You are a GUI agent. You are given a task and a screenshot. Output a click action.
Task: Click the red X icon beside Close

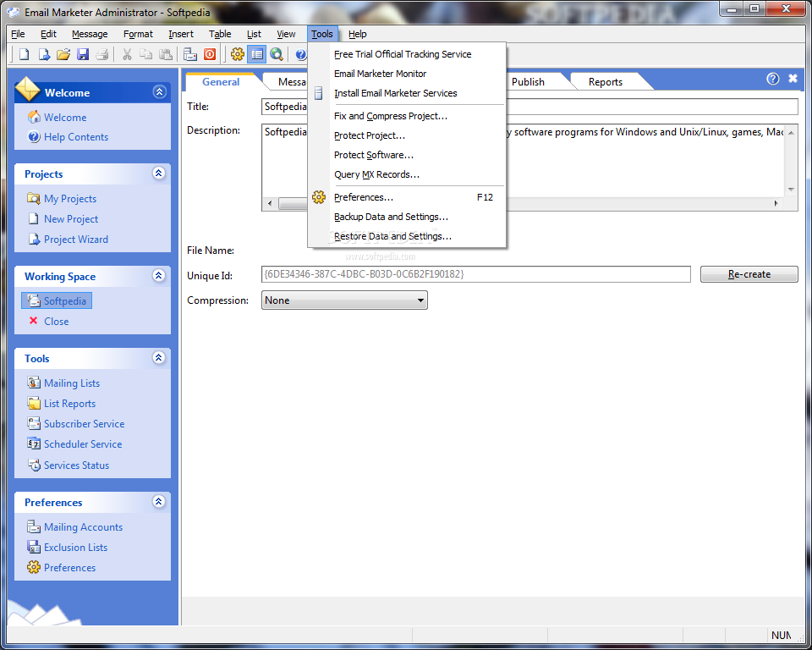click(34, 321)
